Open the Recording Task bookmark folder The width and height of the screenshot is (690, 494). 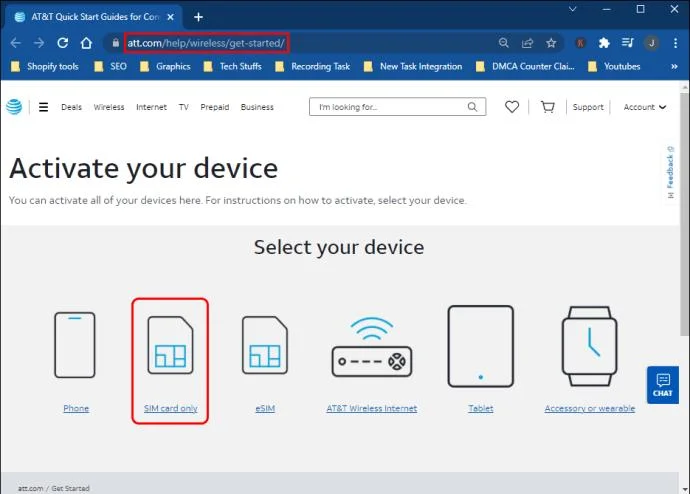pyautogui.click(x=312, y=66)
